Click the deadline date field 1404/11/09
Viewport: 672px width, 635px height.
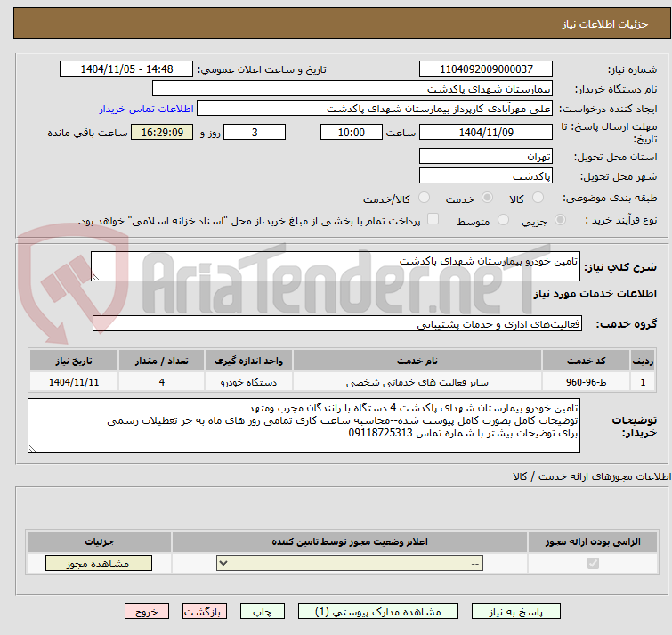point(486,132)
